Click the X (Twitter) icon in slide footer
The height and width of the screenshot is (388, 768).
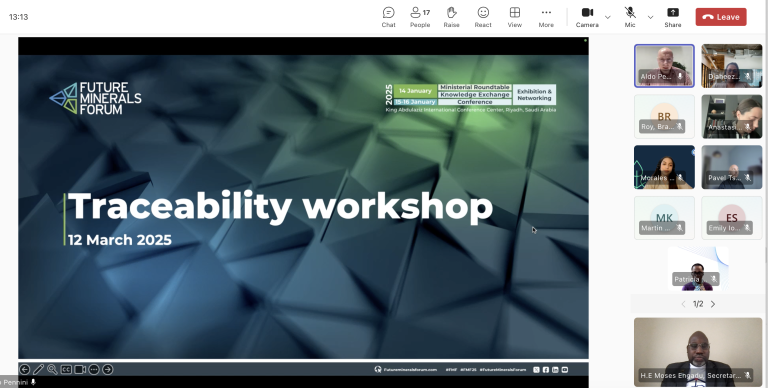[x=536, y=369]
